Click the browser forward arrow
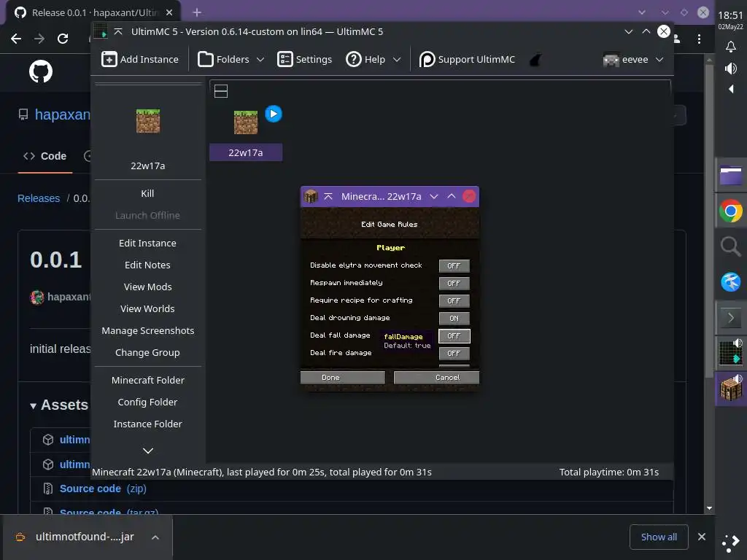The width and height of the screenshot is (747, 560). 39,39
